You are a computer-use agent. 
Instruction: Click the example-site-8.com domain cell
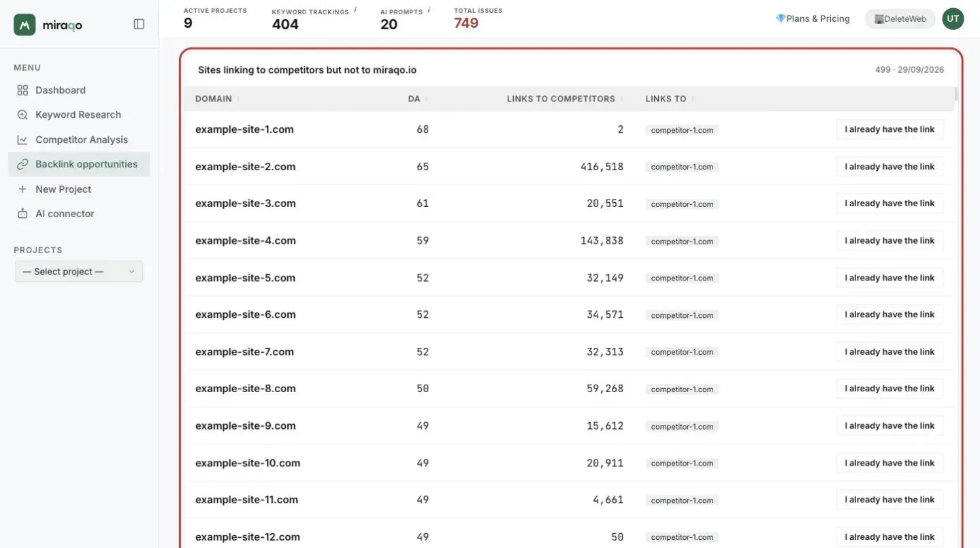pos(246,389)
